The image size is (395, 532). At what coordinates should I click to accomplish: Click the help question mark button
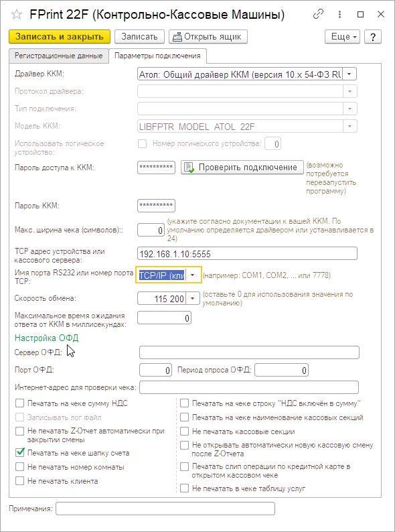(373, 37)
